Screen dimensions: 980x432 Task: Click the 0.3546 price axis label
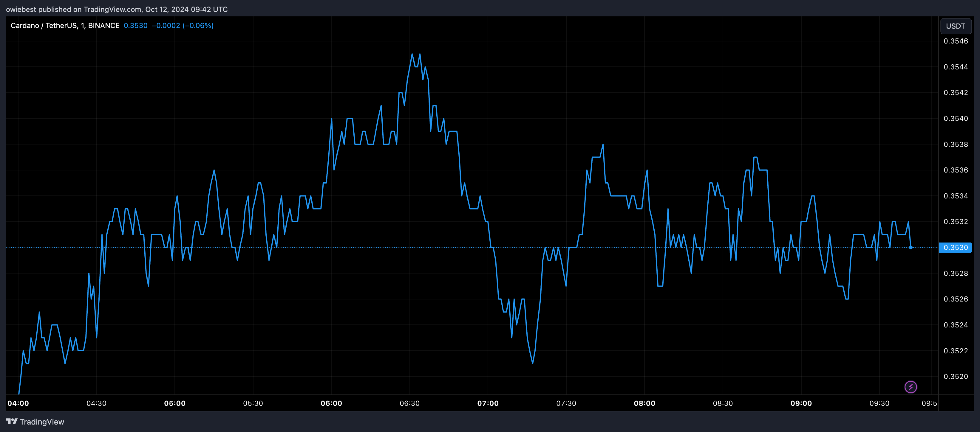tap(956, 41)
